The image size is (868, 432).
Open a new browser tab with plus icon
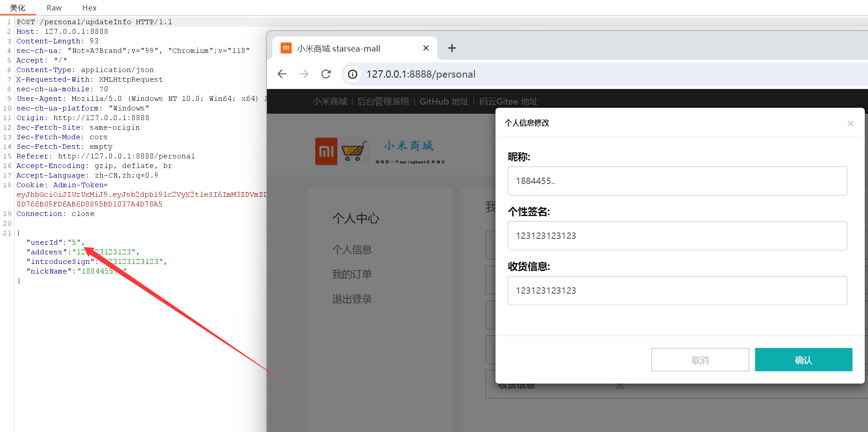452,48
